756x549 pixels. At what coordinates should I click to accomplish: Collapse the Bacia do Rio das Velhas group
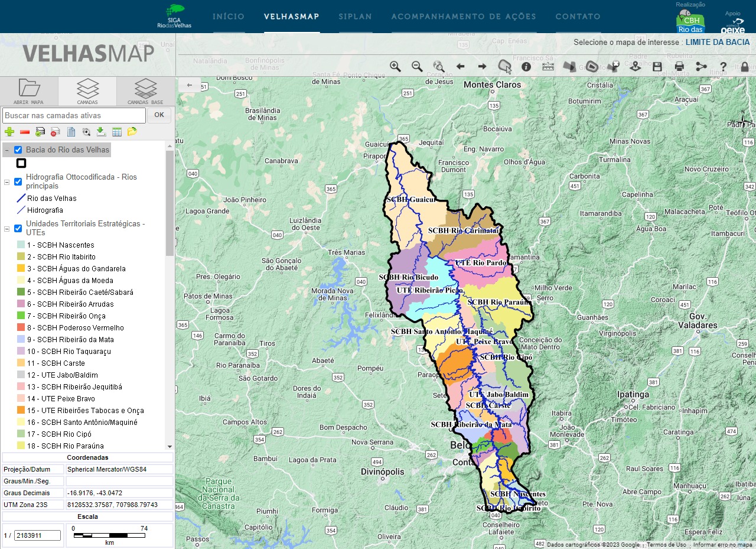click(7, 151)
